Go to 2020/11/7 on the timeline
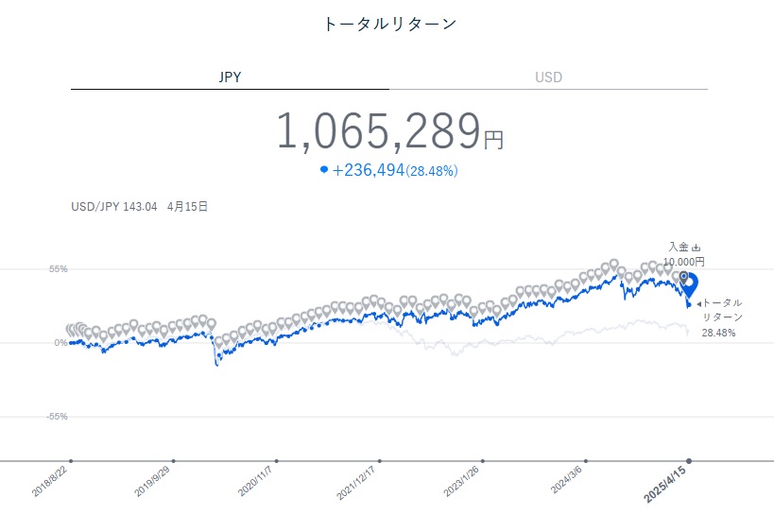This screenshot has width=774, height=532. [277, 461]
